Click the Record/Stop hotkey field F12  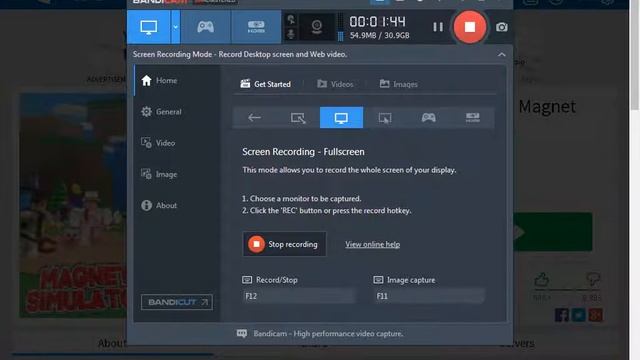point(298,296)
